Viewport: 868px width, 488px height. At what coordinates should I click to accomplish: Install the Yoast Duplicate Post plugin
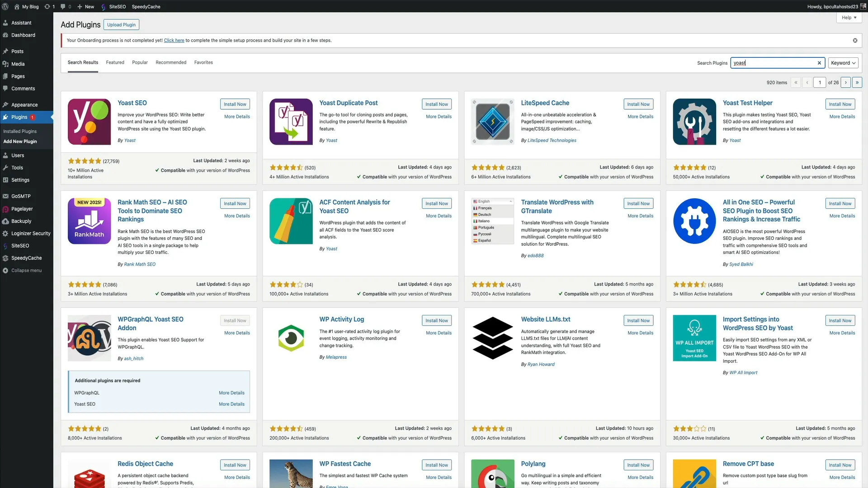click(437, 104)
